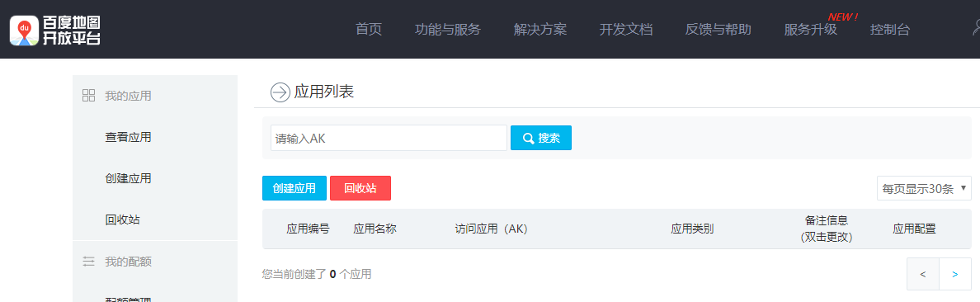The image size is (980, 302).
Task: Open the 每页显示30条 dropdown
Action: coord(925,188)
